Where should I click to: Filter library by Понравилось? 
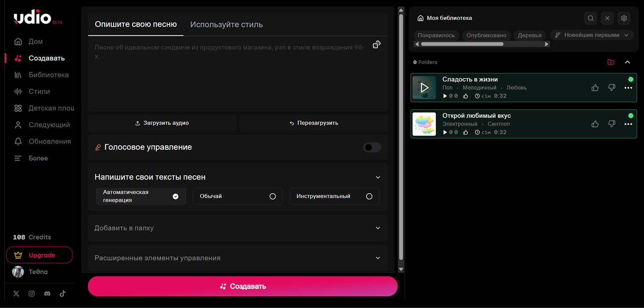(x=436, y=35)
